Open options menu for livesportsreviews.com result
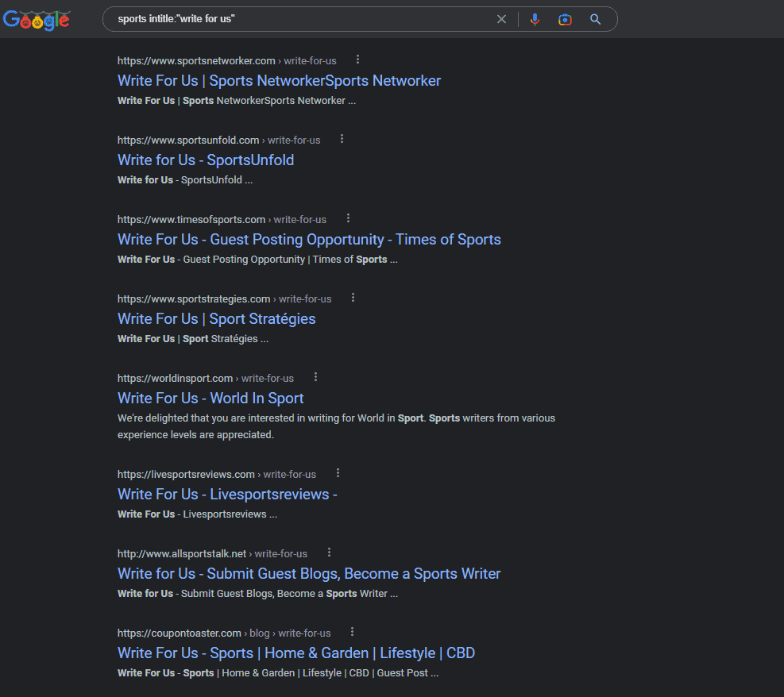 point(338,473)
